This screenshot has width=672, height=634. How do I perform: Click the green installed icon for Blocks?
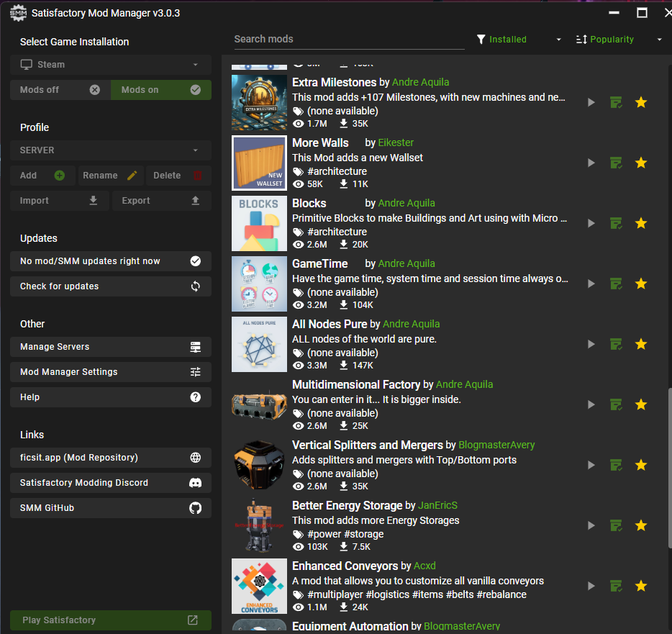(616, 223)
